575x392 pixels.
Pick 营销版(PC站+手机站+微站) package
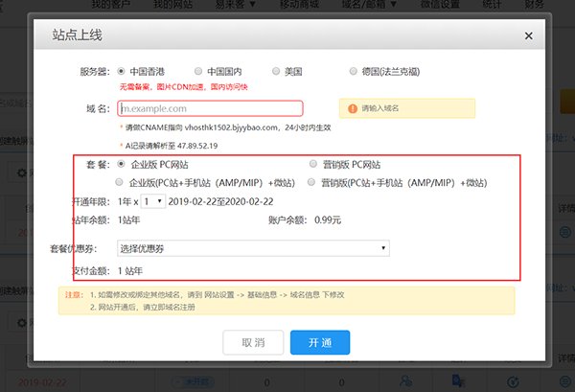[x=312, y=182]
